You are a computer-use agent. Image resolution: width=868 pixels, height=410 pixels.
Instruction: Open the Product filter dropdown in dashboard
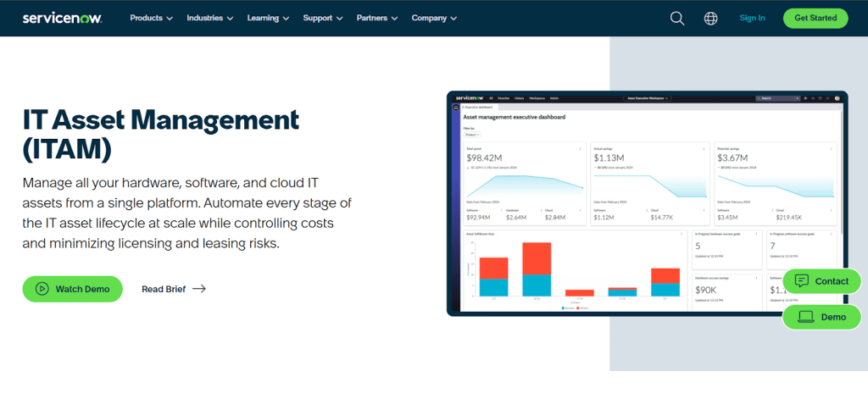[472, 135]
